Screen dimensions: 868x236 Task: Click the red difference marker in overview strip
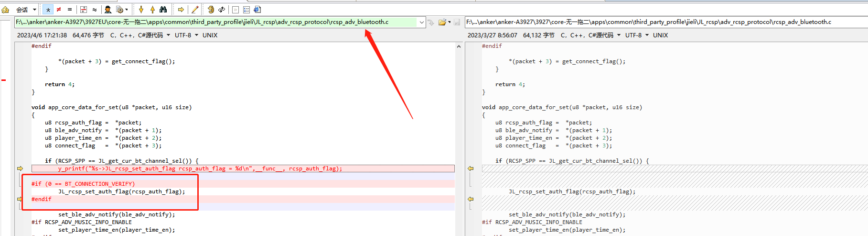click(x=3, y=80)
